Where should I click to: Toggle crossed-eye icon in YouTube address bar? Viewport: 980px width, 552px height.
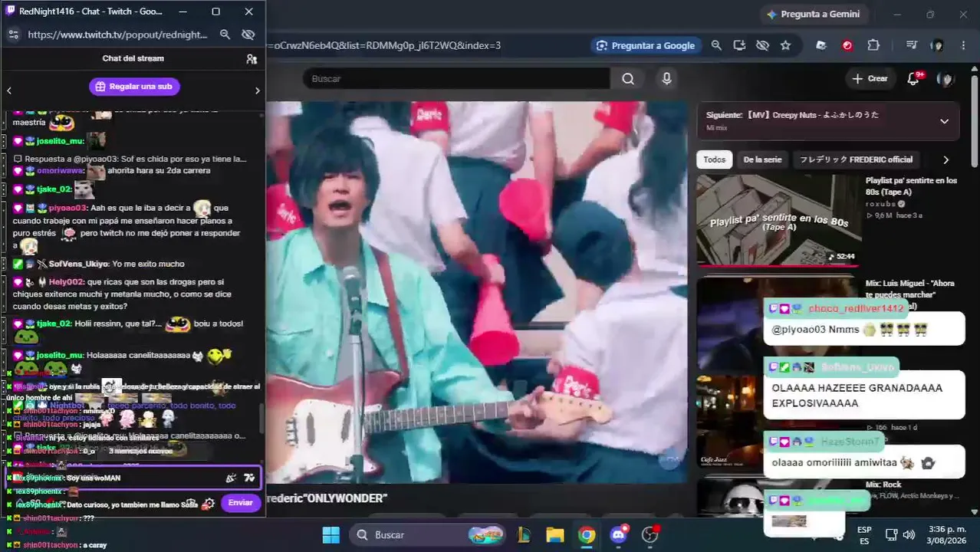[762, 45]
